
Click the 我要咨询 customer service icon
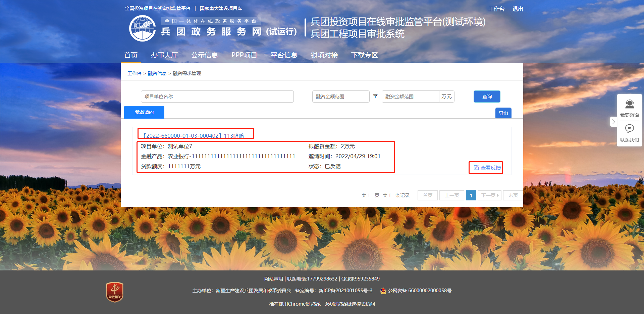(x=629, y=104)
